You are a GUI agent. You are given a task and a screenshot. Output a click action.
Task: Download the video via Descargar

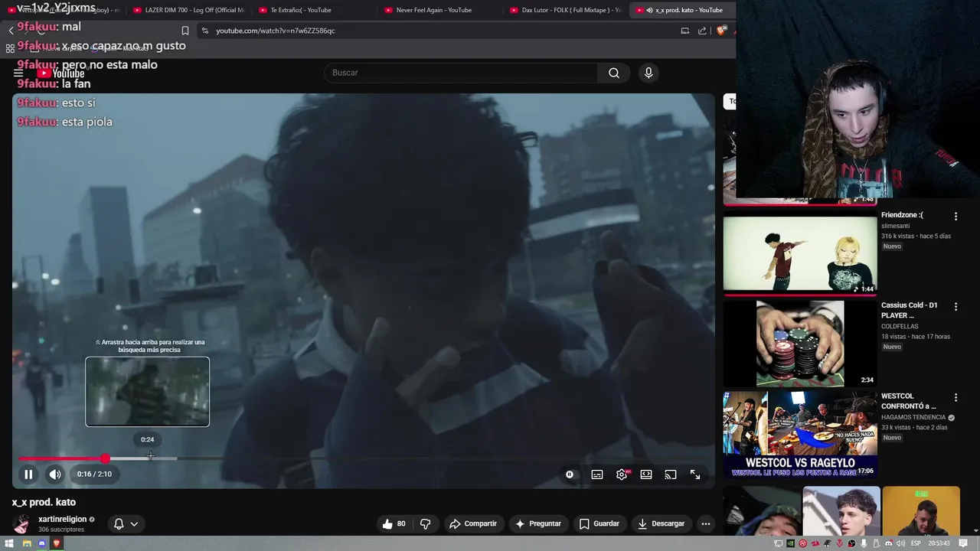point(661,523)
